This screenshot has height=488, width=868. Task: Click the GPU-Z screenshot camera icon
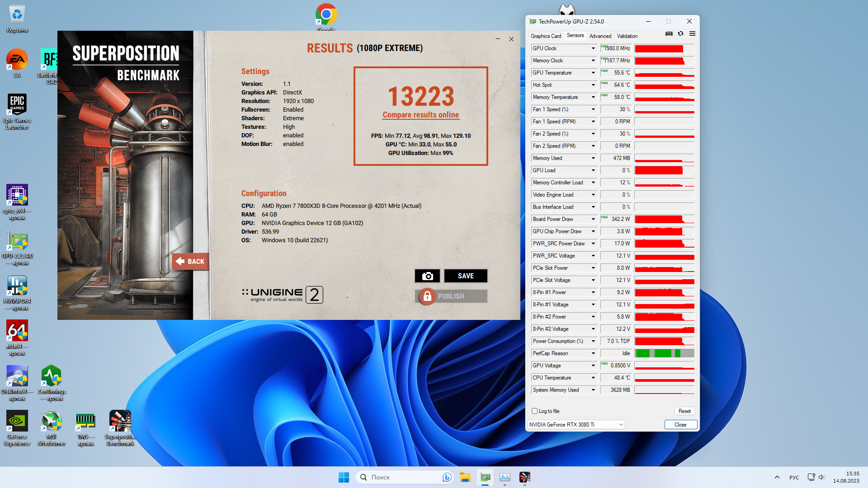[x=669, y=34]
